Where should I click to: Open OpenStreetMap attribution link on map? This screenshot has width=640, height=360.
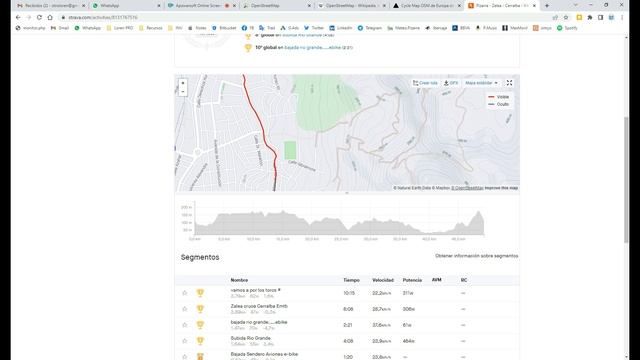(467, 188)
